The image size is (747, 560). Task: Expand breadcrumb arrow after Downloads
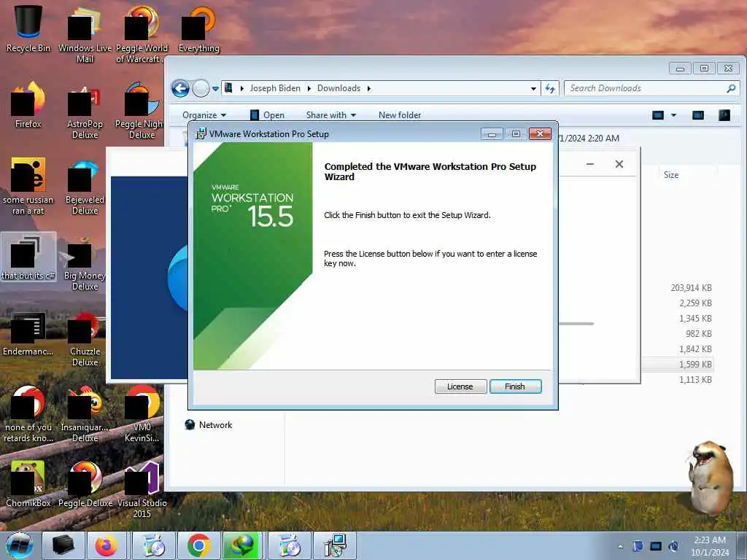coord(368,88)
